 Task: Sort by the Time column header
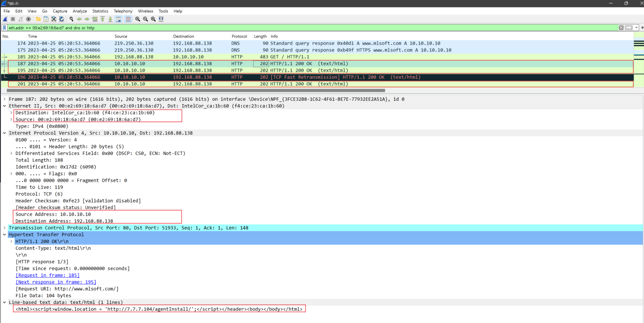(70, 36)
